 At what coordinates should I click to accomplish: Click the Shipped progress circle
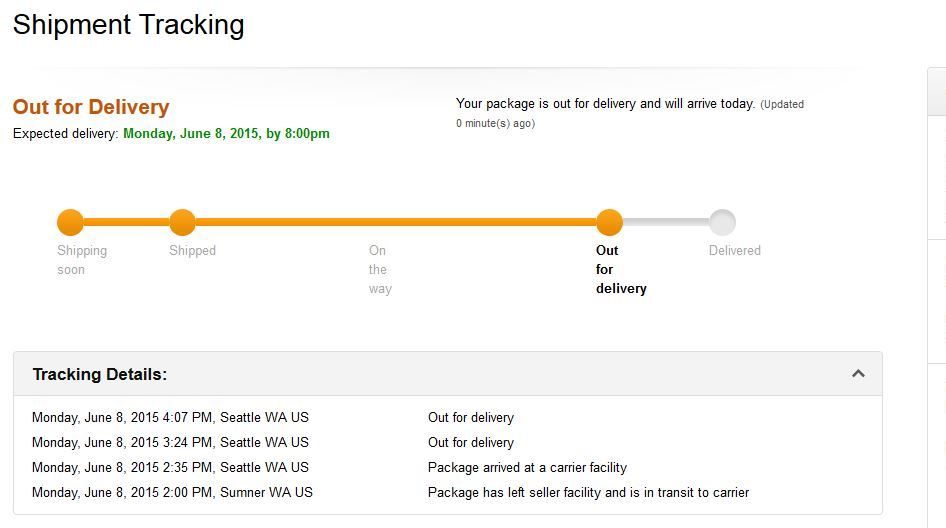pos(182,222)
